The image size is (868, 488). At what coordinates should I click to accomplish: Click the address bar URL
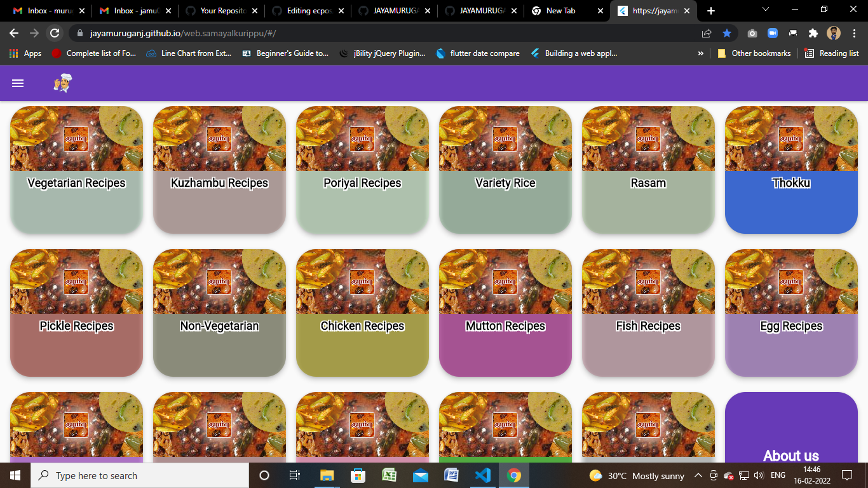183,33
